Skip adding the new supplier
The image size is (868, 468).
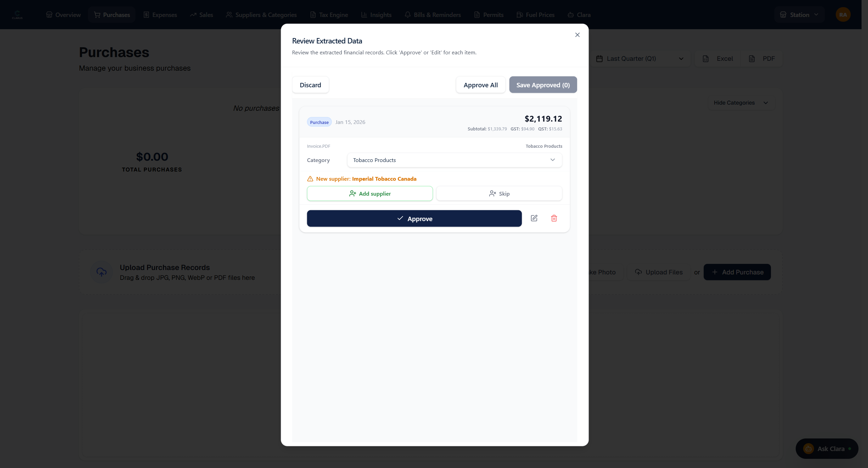[x=499, y=194]
